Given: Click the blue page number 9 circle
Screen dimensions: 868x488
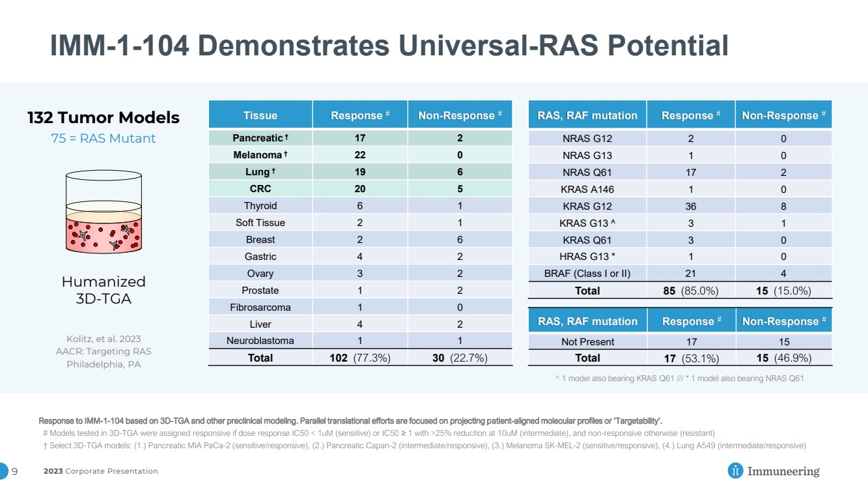Looking at the screenshot, I should pyautogui.click(x=6, y=470).
